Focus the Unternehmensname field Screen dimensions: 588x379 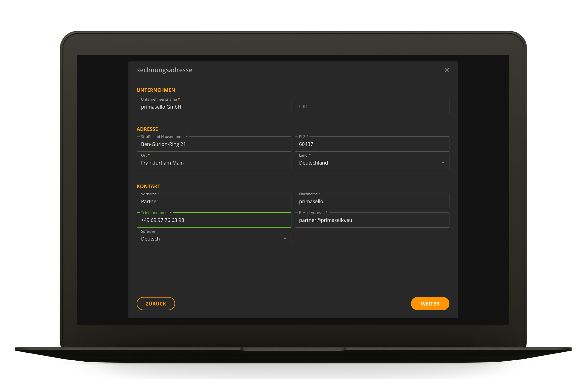(x=213, y=107)
